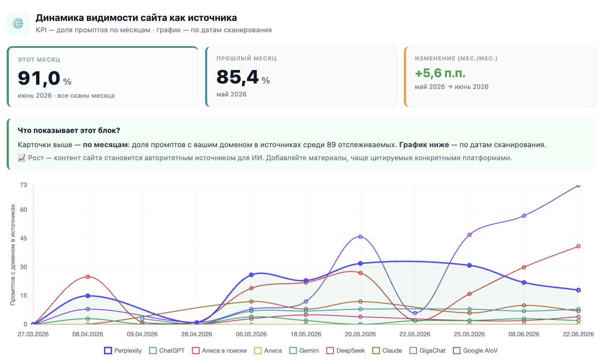The height and width of the screenshot is (364, 604).
Task: Click the chart emoji before "Рост"
Action: [22, 158]
